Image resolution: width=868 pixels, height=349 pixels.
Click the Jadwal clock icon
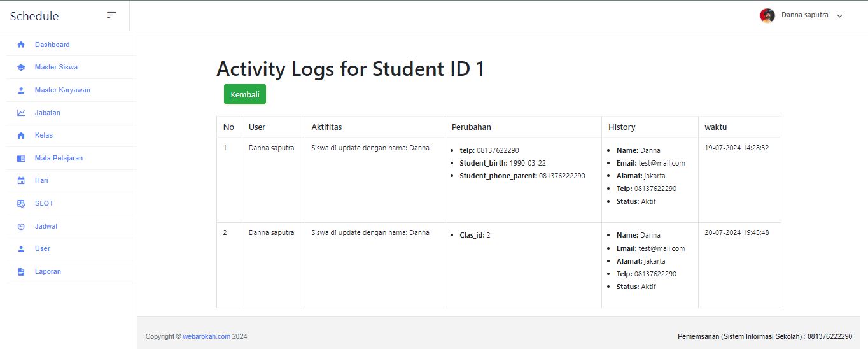(21, 227)
